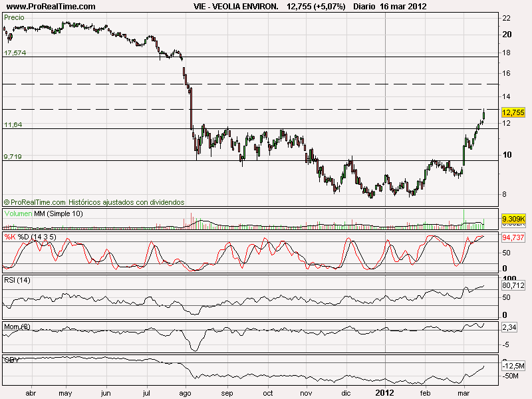Click the 16 price axis label
Viewport: 532px width, 399px height.
point(507,73)
